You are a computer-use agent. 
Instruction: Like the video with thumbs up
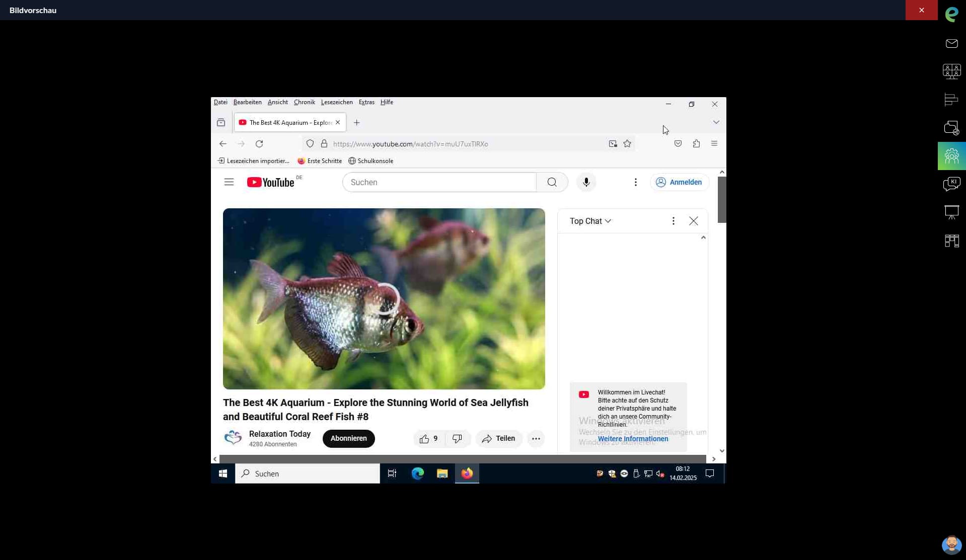click(429, 439)
